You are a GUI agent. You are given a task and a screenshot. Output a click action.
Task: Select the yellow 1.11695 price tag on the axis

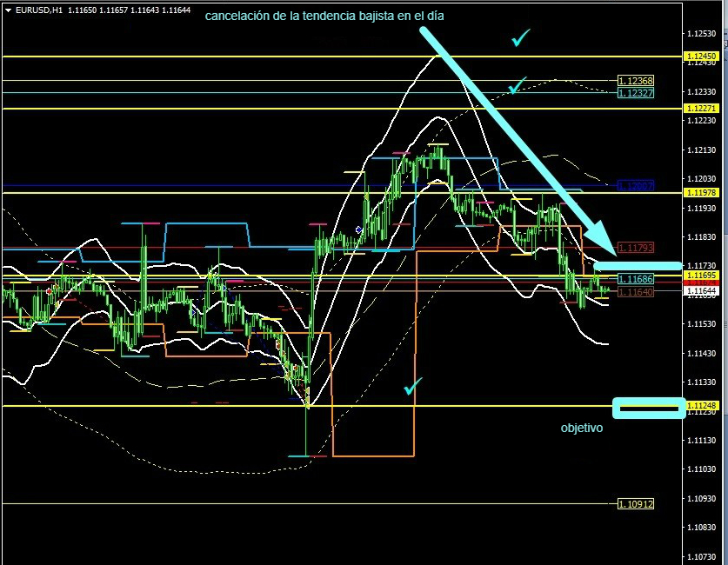point(701,276)
